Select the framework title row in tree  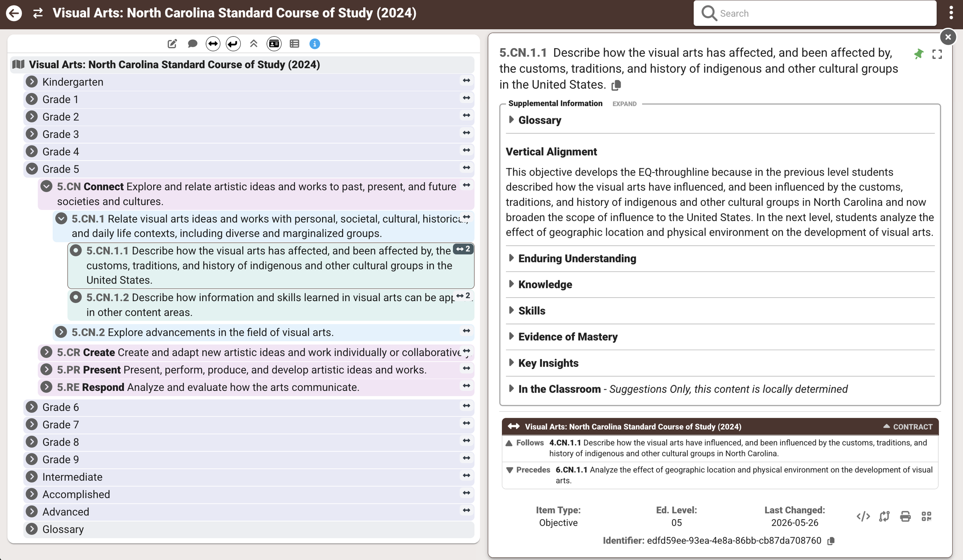click(242, 64)
